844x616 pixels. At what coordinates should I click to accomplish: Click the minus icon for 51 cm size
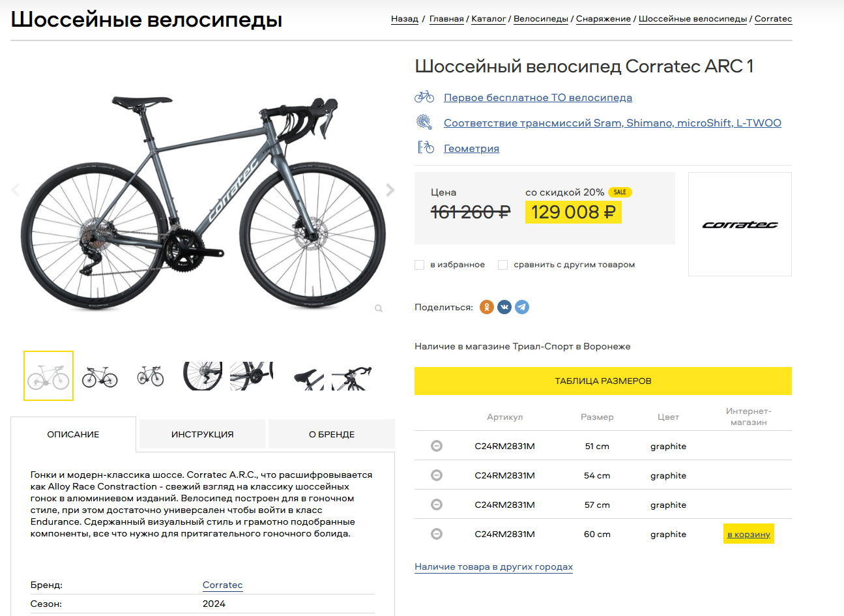437,446
